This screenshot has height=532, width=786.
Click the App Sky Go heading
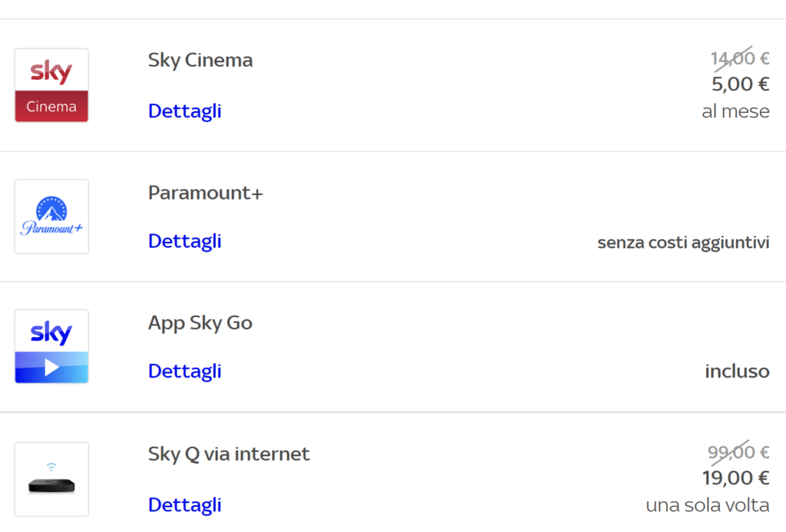(x=200, y=323)
